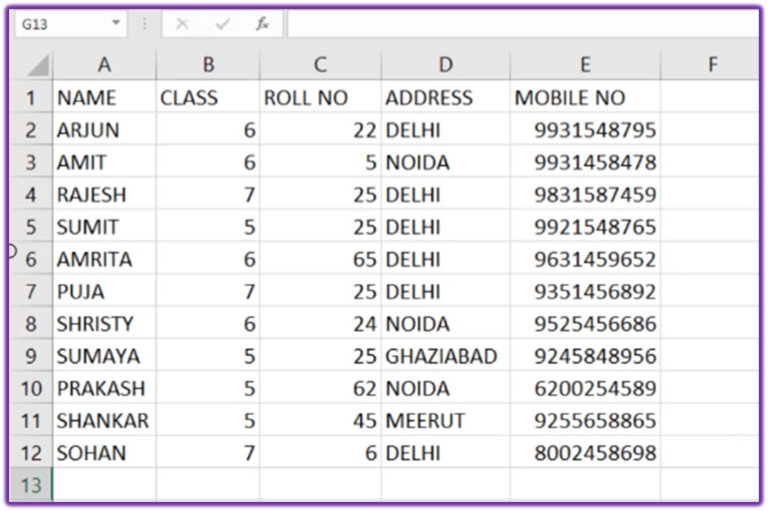768x511 pixels.
Task: Click the cell with name SHANKAR
Action: point(104,421)
